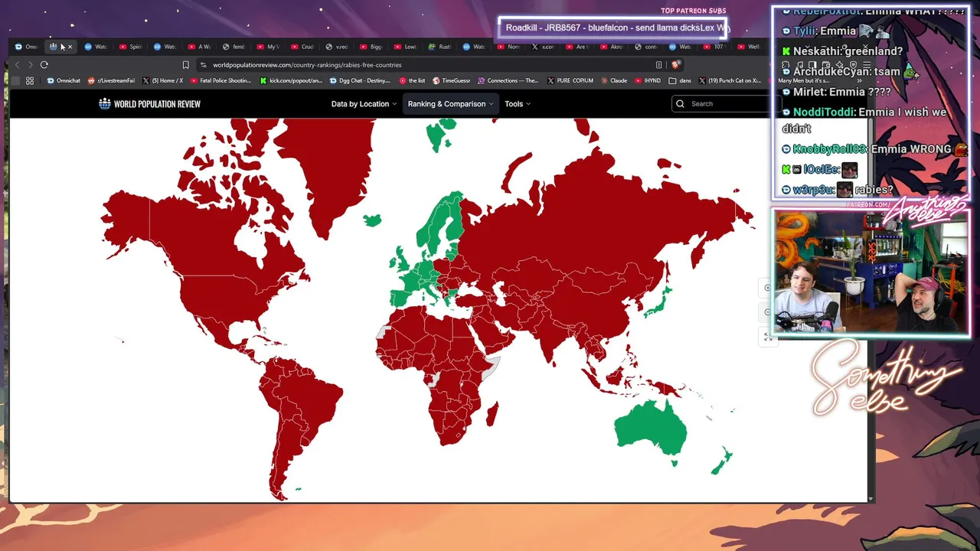Open the Connections — The bookmark

tap(508, 80)
